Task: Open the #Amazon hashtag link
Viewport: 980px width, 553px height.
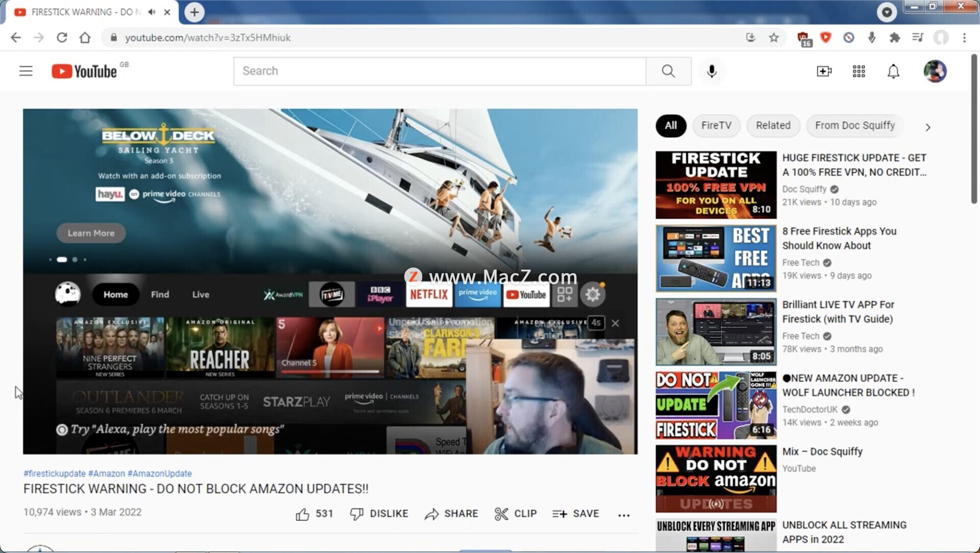Action: point(107,473)
